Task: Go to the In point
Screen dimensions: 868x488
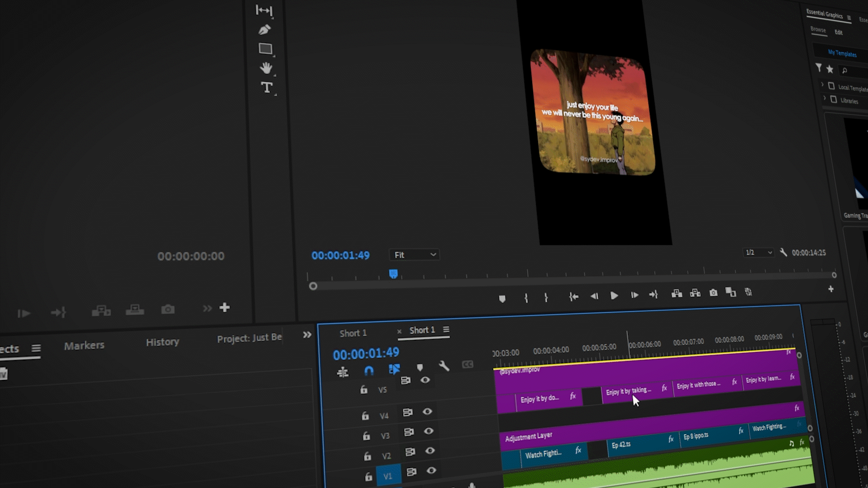Action: tap(574, 296)
